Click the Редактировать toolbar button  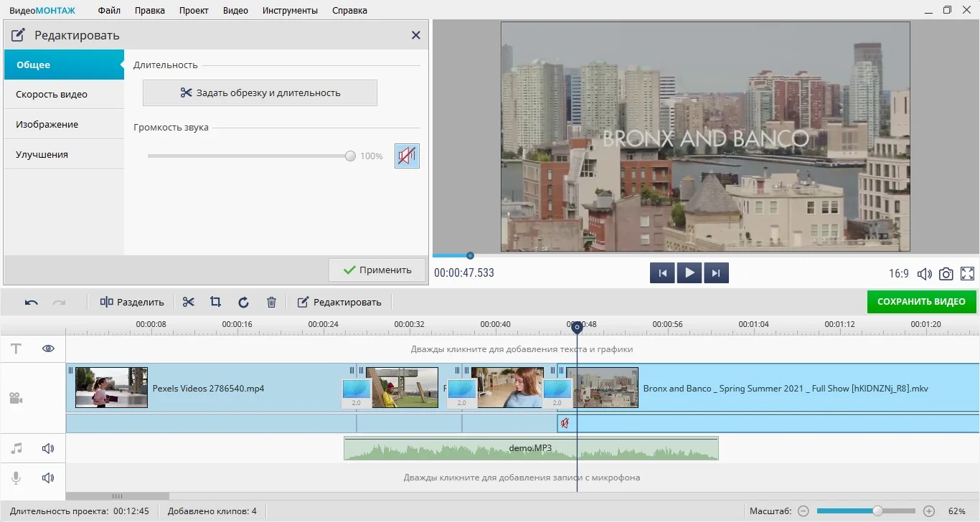[x=339, y=303]
